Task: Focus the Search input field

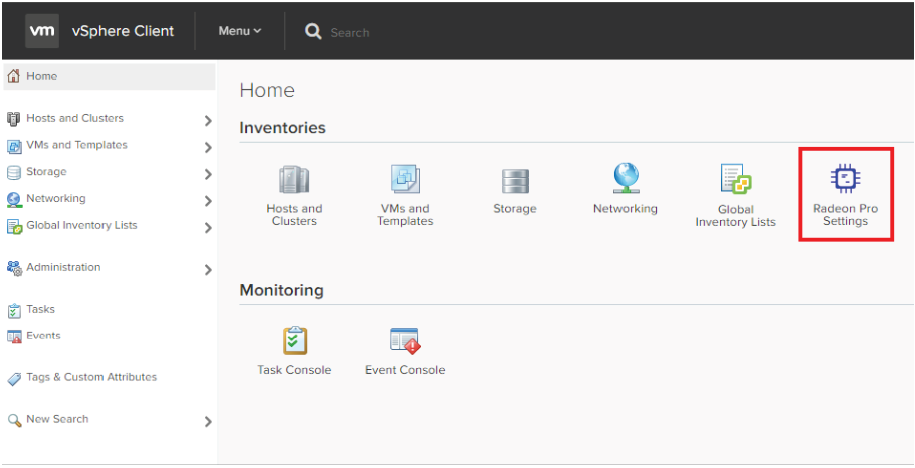Action: tap(350, 33)
